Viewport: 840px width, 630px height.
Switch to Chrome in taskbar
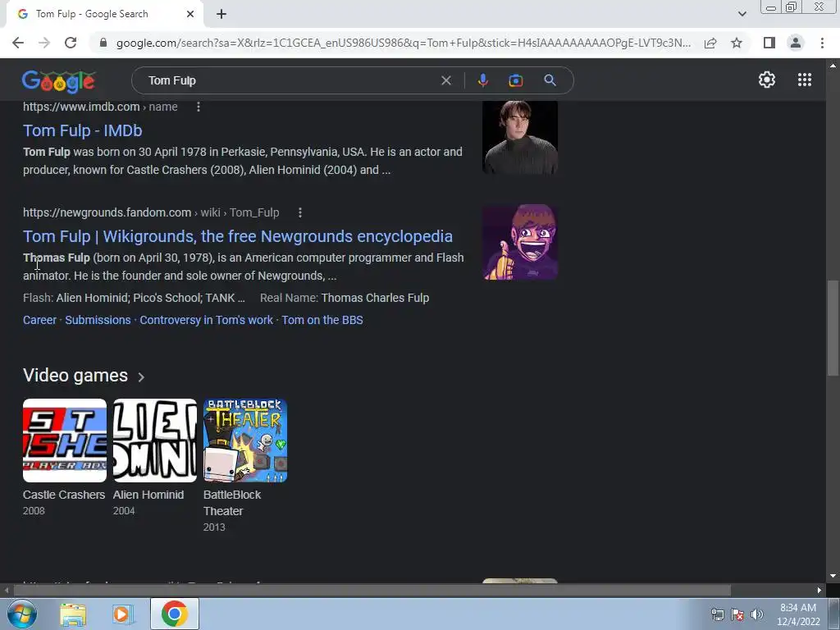click(x=174, y=614)
